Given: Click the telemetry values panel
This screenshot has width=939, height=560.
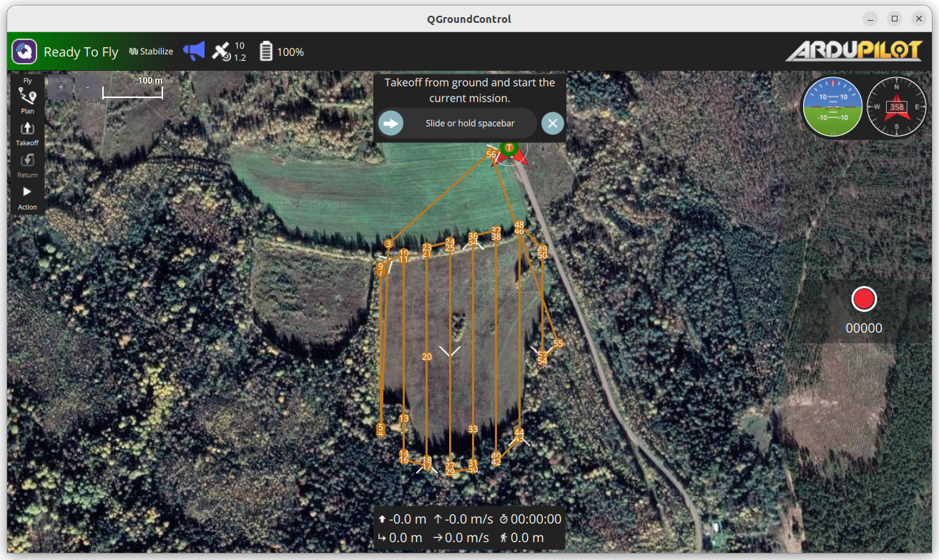Looking at the screenshot, I should (x=469, y=529).
